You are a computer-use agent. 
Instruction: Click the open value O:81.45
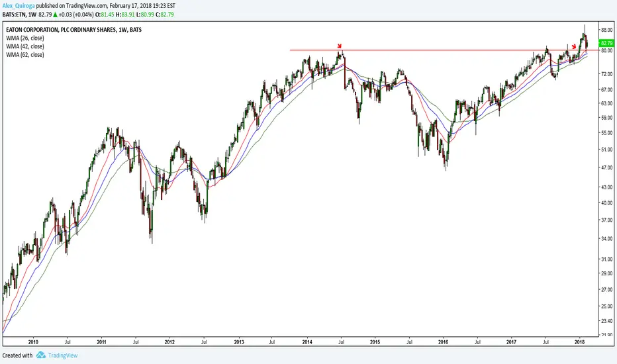pos(105,15)
